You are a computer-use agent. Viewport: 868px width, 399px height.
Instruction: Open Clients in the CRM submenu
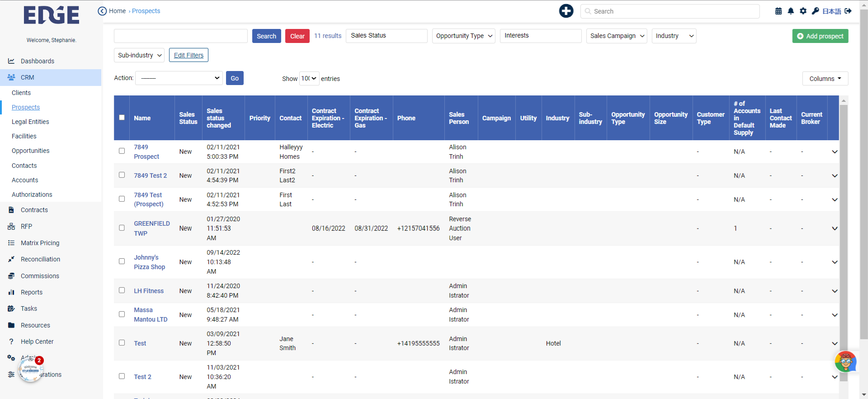[x=21, y=93]
